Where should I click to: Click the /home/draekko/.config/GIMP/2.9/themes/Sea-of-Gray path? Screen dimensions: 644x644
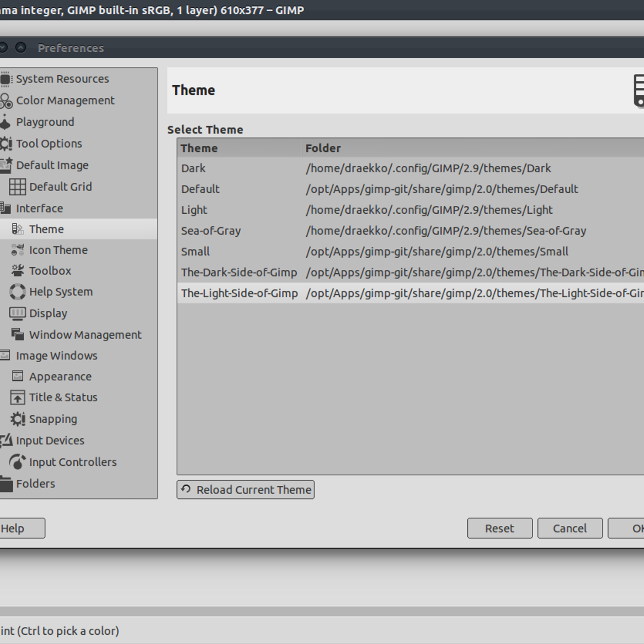coord(446,231)
